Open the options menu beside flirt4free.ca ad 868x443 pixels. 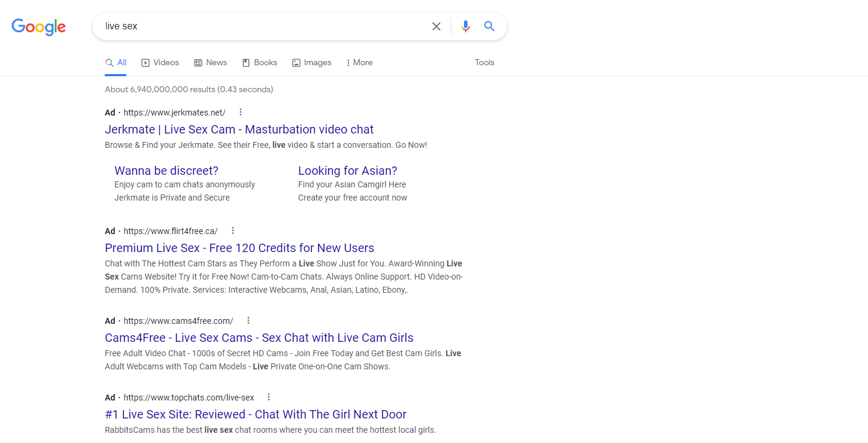click(233, 230)
